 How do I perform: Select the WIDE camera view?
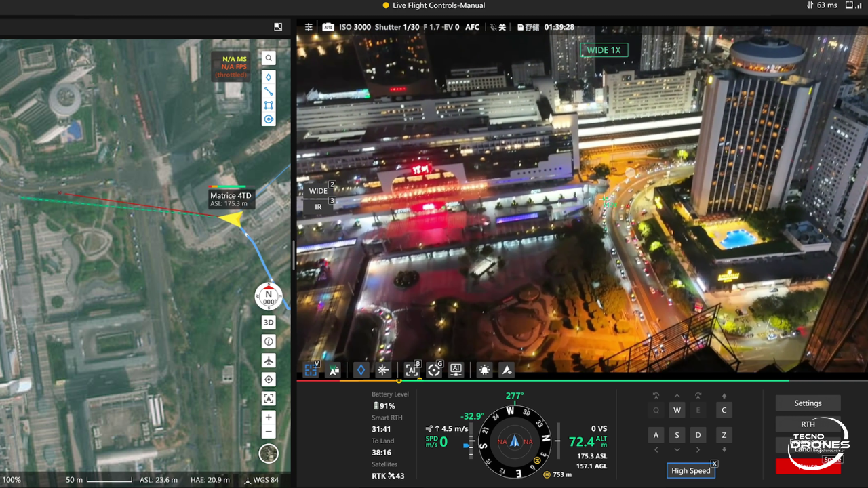pos(319,191)
